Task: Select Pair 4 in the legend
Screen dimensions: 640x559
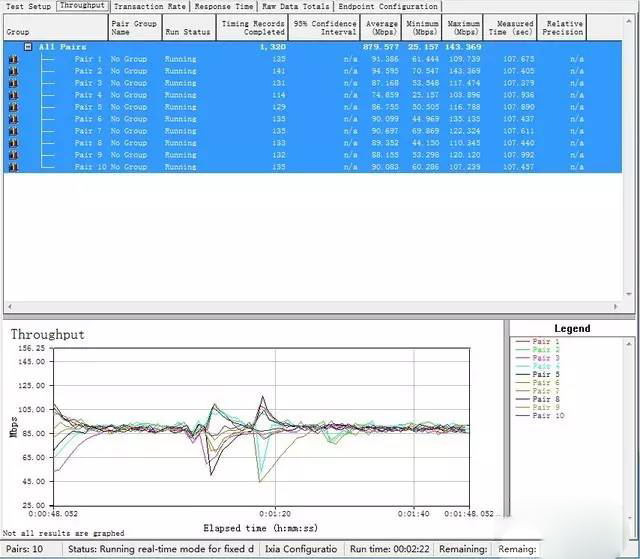Action: point(546,366)
